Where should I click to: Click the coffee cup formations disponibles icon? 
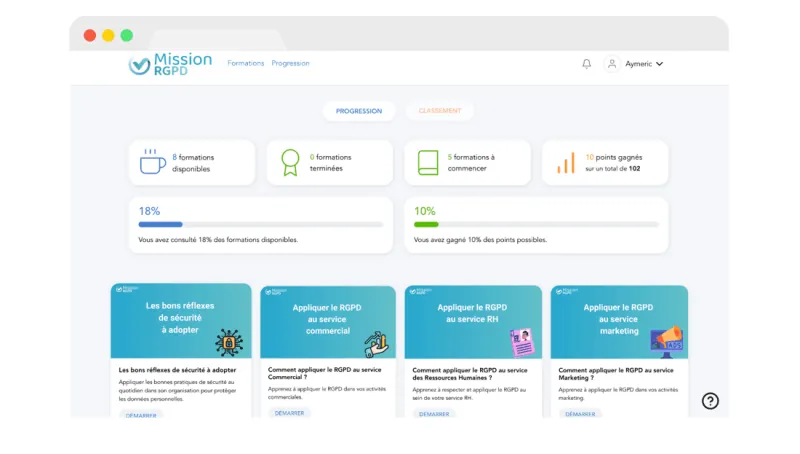coord(153,162)
